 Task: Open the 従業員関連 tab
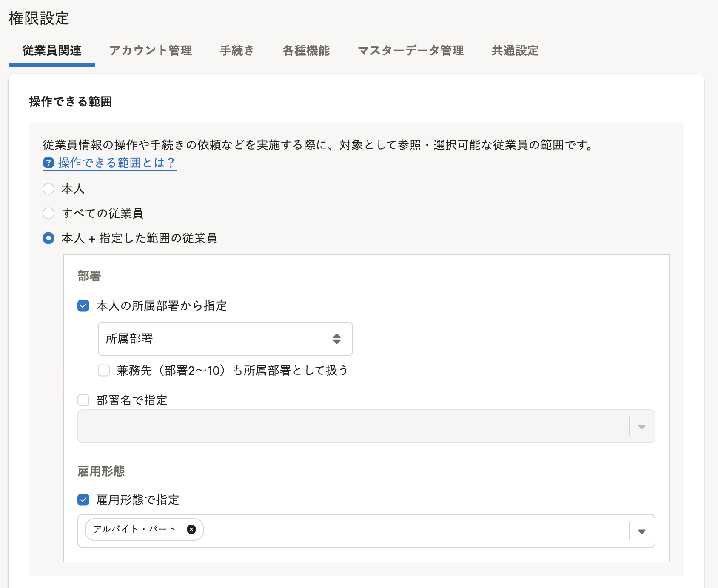pyautogui.click(x=52, y=51)
